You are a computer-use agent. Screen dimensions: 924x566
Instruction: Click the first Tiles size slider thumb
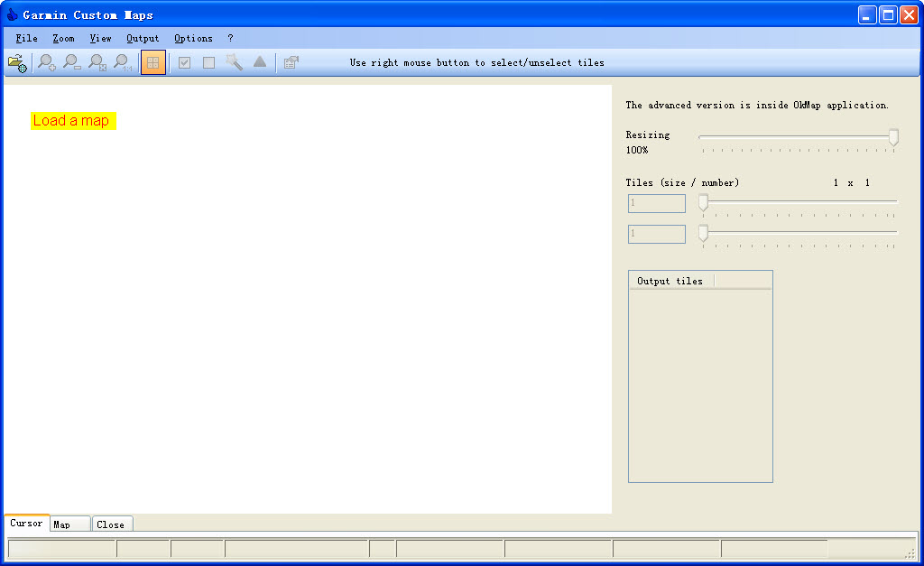[x=703, y=202]
